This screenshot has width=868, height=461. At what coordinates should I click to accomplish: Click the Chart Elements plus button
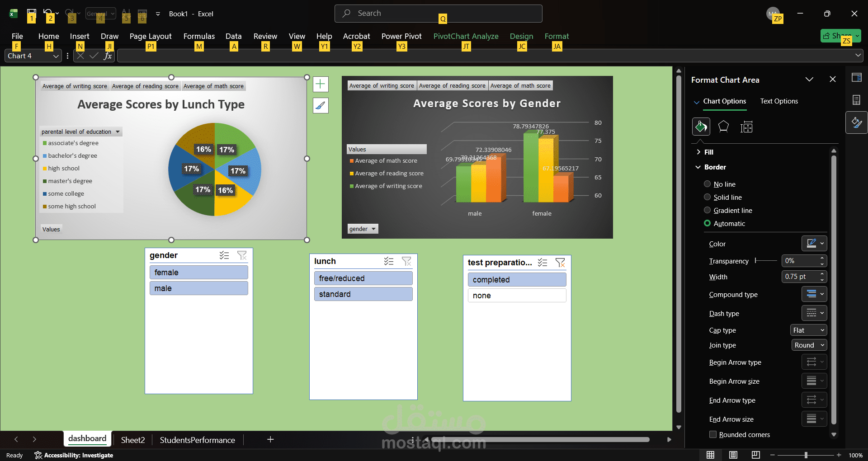click(x=321, y=84)
